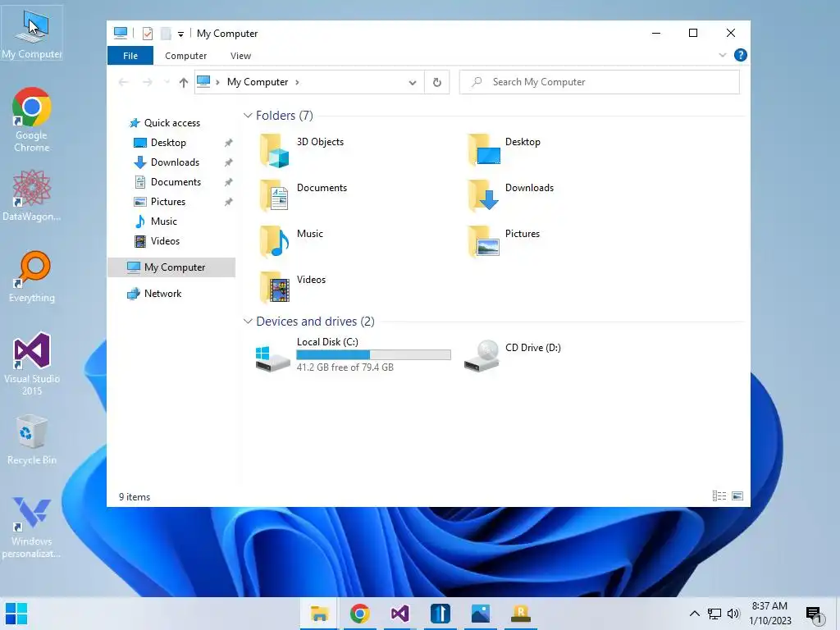Open the volume control in tray
Viewport: 840px width, 630px height.
(x=733, y=614)
